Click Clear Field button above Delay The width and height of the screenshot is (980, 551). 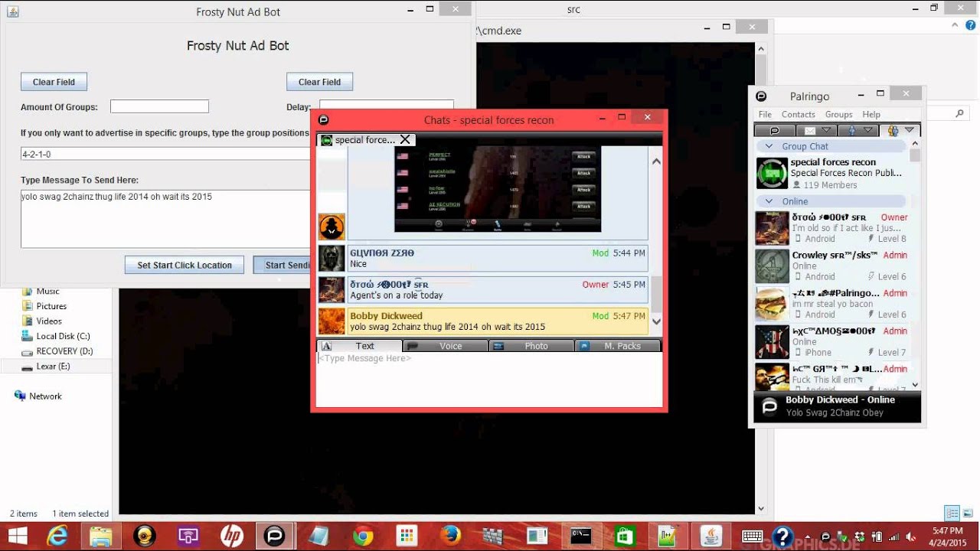[319, 82]
